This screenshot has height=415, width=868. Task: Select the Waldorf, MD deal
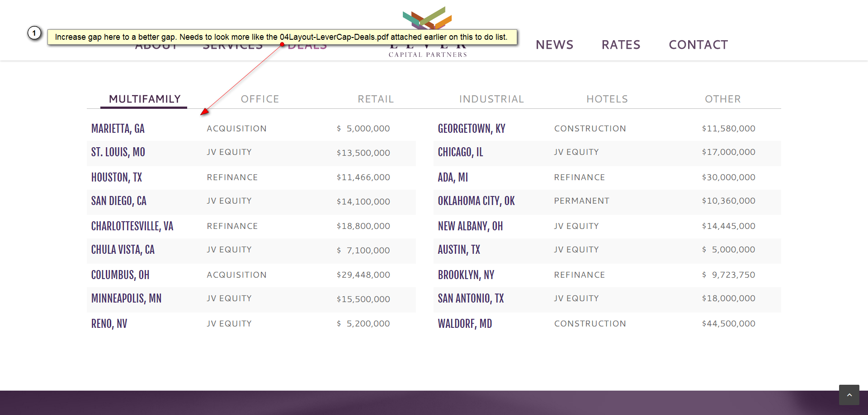pyautogui.click(x=465, y=324)
